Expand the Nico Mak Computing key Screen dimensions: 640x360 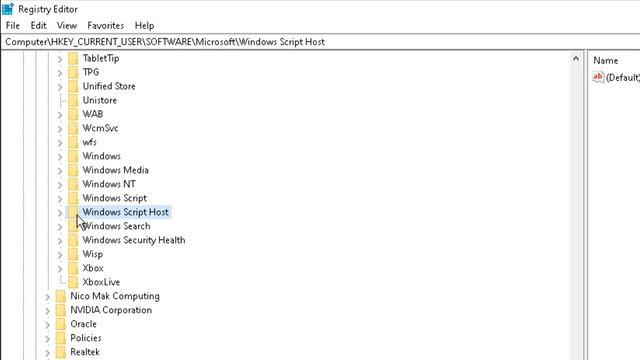click(x=47, y=297)
